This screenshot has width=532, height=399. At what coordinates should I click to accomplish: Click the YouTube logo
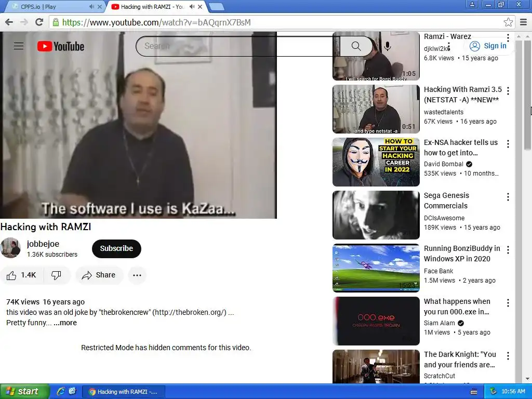[x=61, y=46]
